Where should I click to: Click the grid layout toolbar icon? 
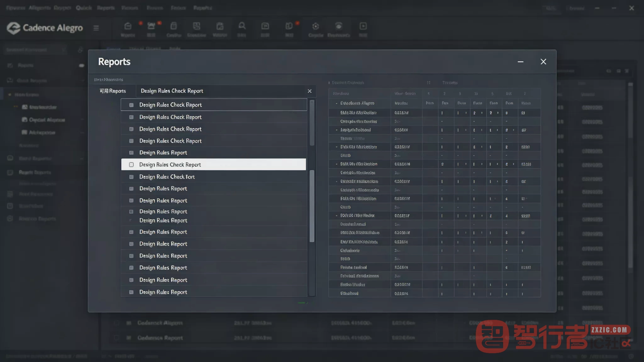tap(197, 26)
